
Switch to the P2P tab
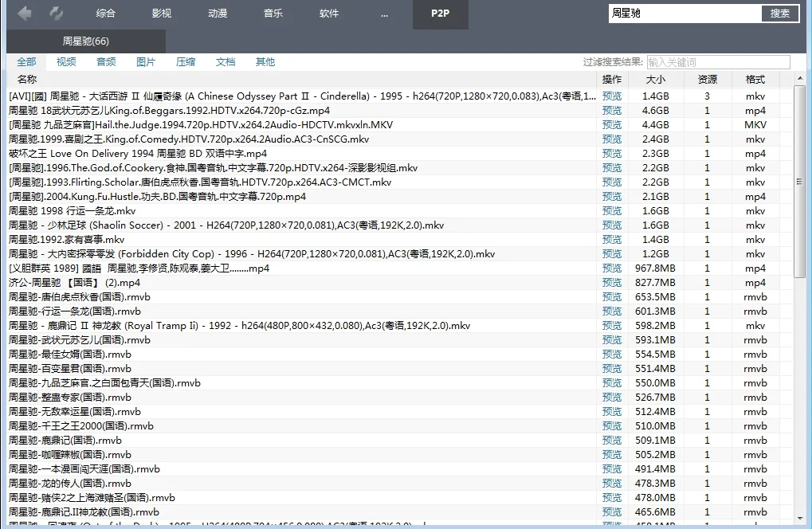(x=440, y=14)
